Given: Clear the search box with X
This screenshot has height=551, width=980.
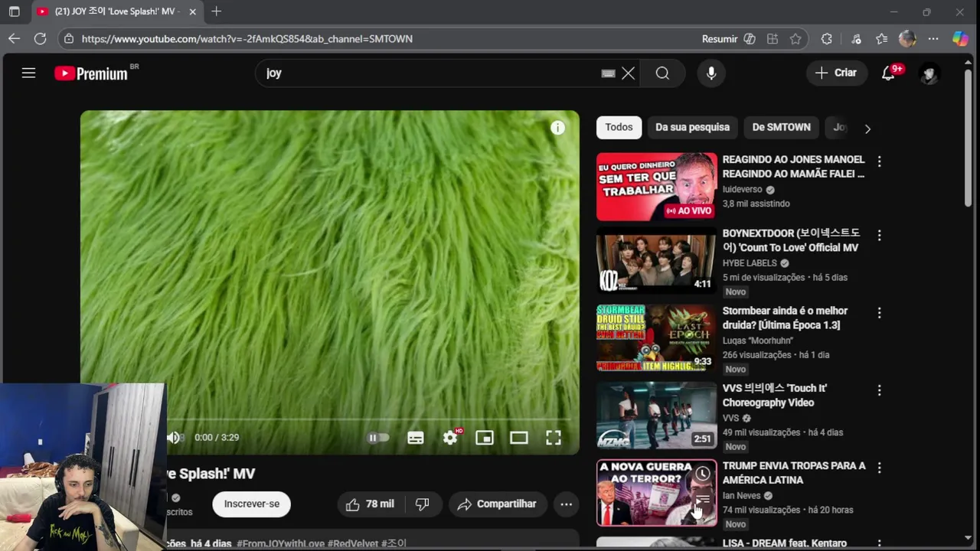Looking at the screenshot, I should click(629, 73).
